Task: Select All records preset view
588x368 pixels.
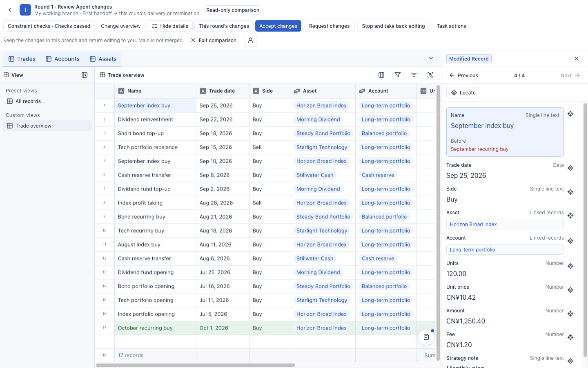Action: click(47, 101)
